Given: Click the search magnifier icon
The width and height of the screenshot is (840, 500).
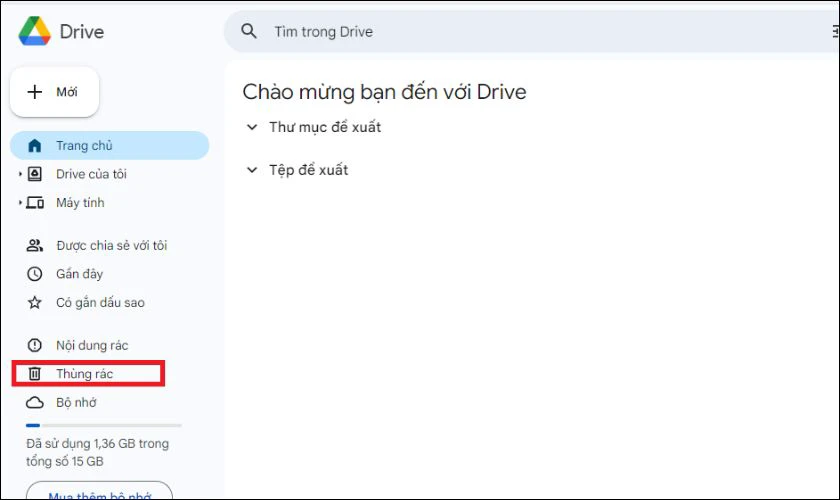Looking at the screenshot, I should pyautogui.click(x=249, y=31).
